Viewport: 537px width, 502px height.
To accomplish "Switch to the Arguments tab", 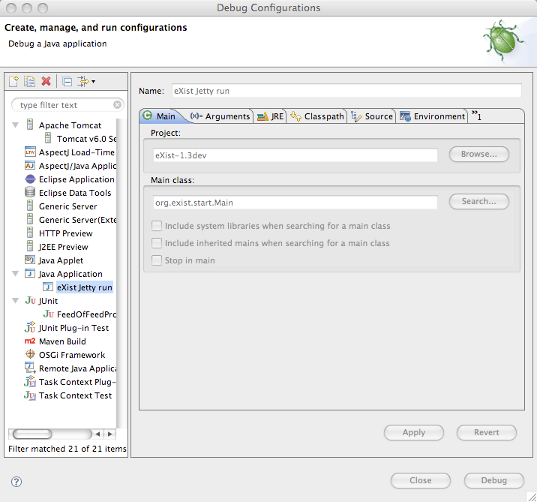I will (220, 116).
